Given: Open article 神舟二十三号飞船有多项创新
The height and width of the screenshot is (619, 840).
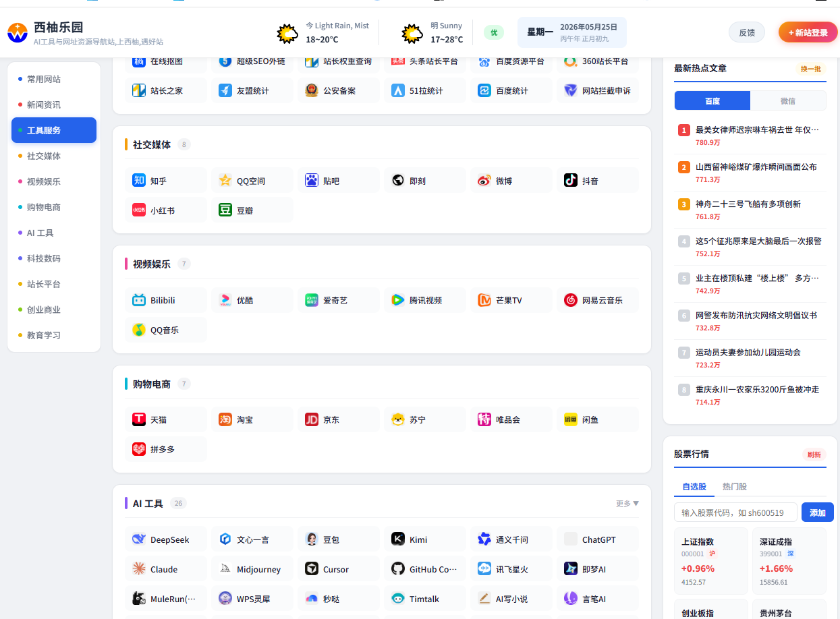Looking at the screenshot, I should 748,204.
